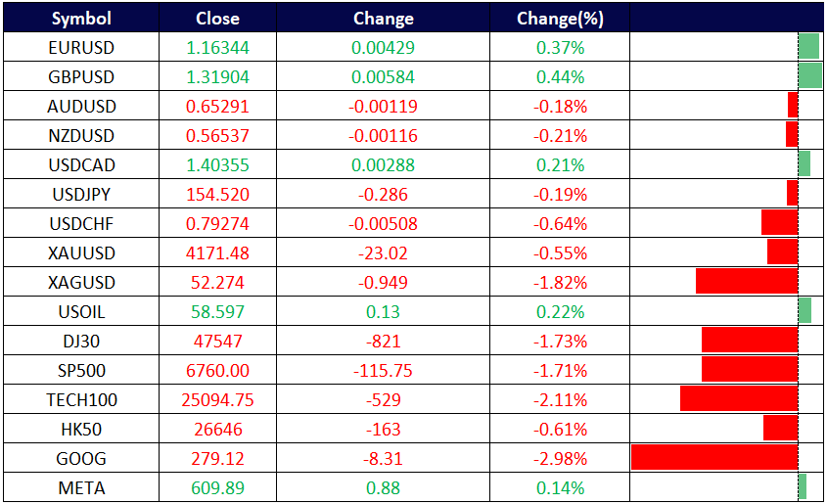Image resolution: width=827 pixels, height=504 pixels.
Task: Click the Close column header
Action: tap(216, 19)
